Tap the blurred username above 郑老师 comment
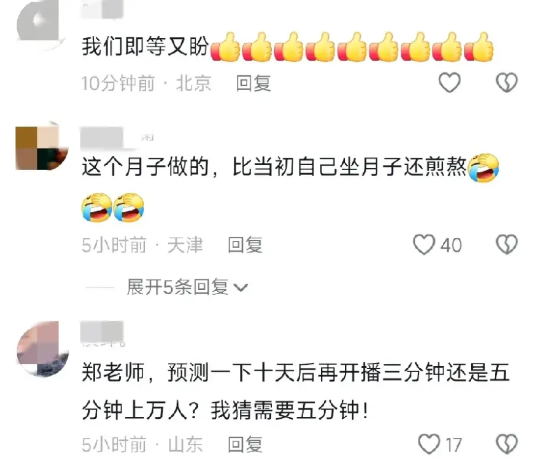 pyautogui.click(x=102, y=332)
